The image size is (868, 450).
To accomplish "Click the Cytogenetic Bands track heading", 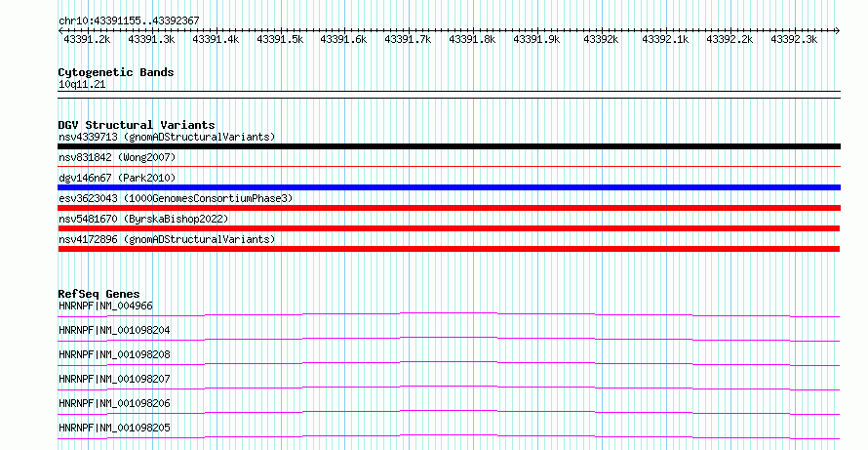I will 116,72.
